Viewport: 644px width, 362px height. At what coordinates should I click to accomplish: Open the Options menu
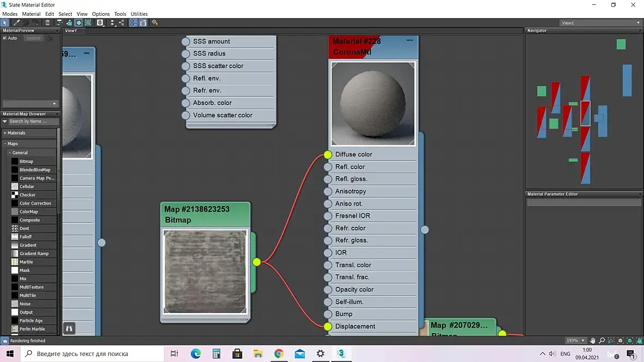pos(100,14)
